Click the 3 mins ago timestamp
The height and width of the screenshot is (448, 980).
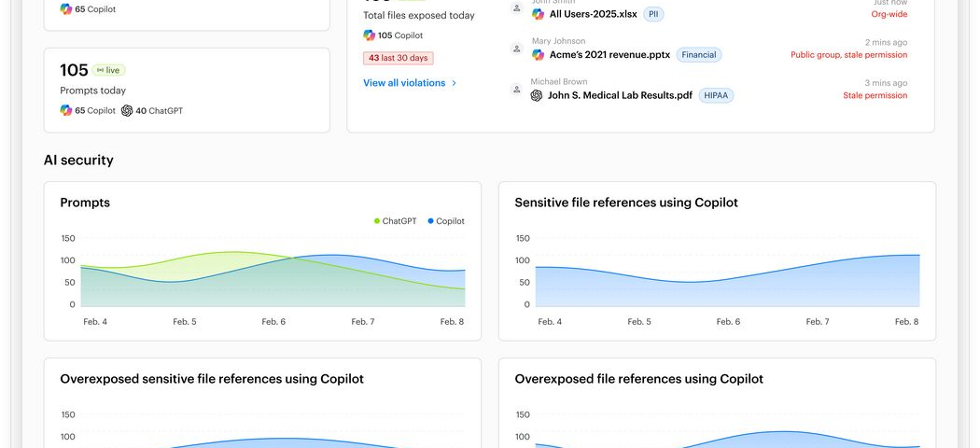click(887, 83)
